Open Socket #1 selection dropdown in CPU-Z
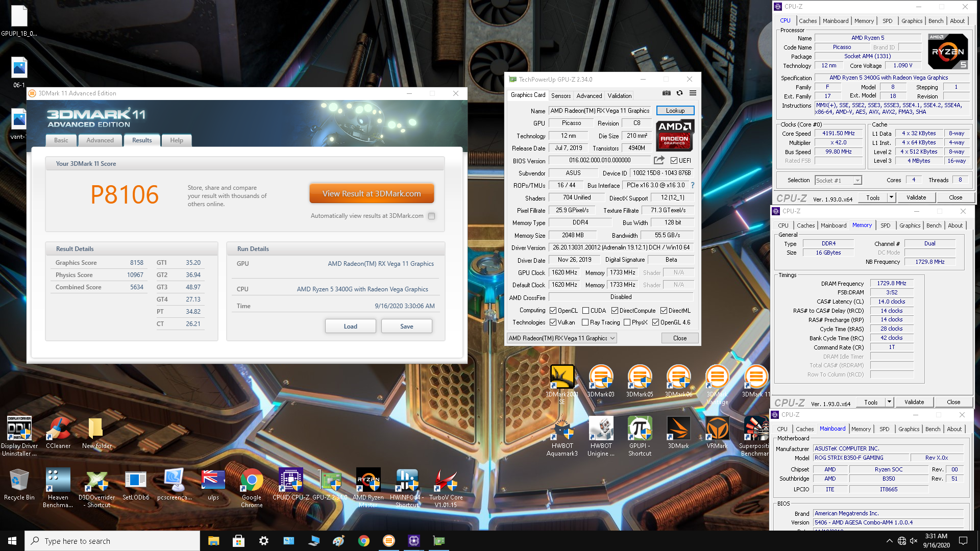The image size is (980, 551). pyautogui.click(x=838, y=180)
